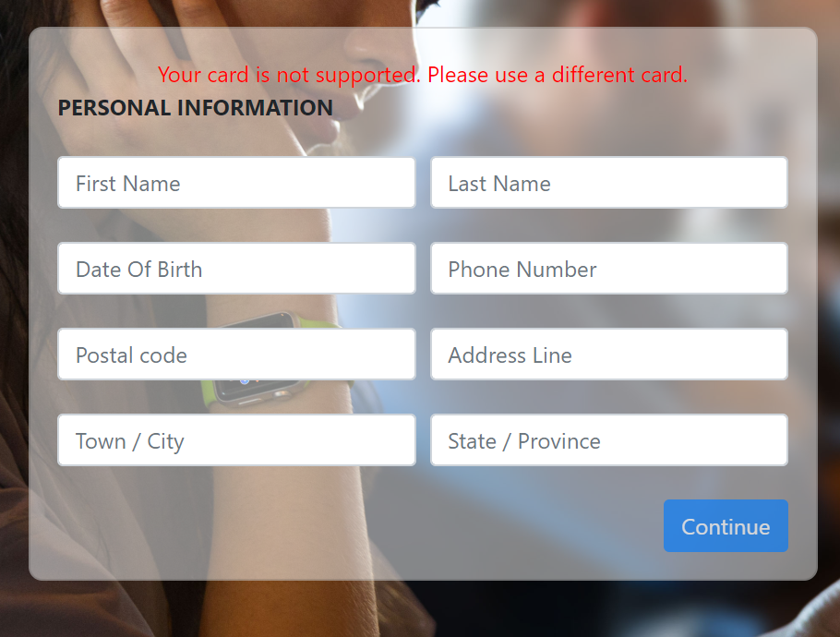Activate the field for your birth date

236,269
